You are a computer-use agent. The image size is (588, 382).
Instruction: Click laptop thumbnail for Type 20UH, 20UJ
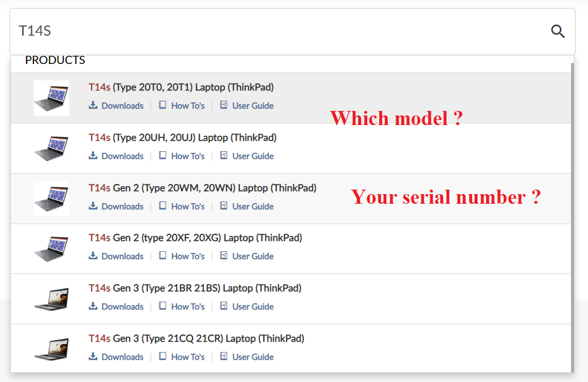click(51, 148)
